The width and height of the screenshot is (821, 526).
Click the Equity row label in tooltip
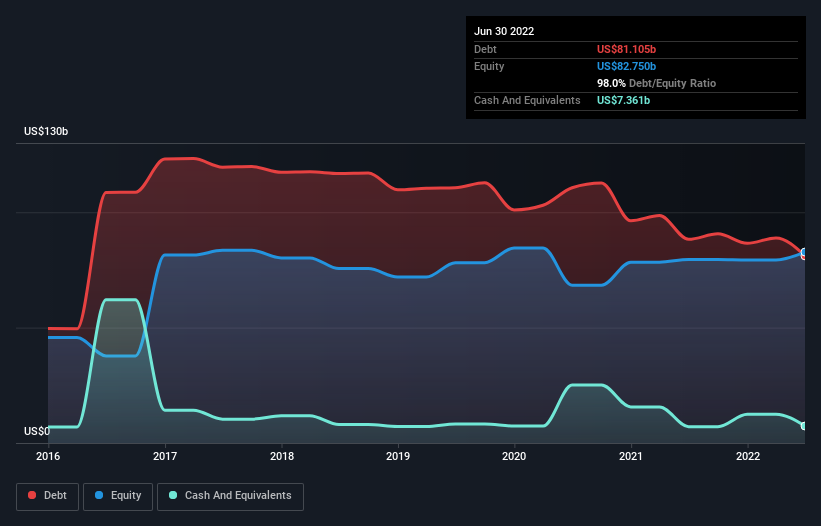click(489, 66)
